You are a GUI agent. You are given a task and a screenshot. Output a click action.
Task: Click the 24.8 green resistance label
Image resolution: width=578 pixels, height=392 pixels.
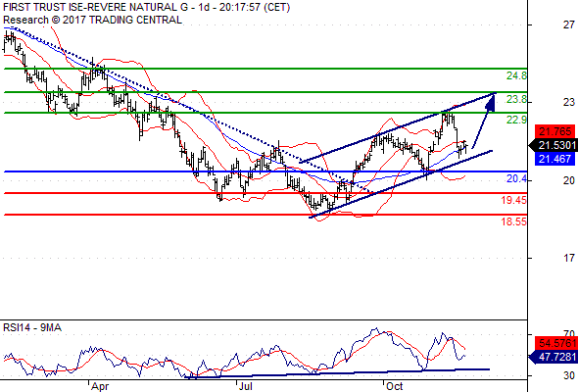pos(516,76)
